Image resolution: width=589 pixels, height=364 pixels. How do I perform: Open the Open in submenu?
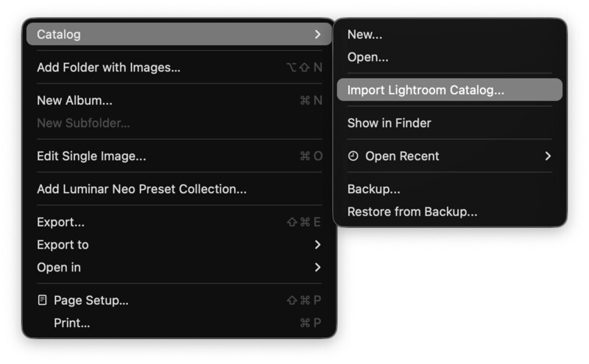179,267
